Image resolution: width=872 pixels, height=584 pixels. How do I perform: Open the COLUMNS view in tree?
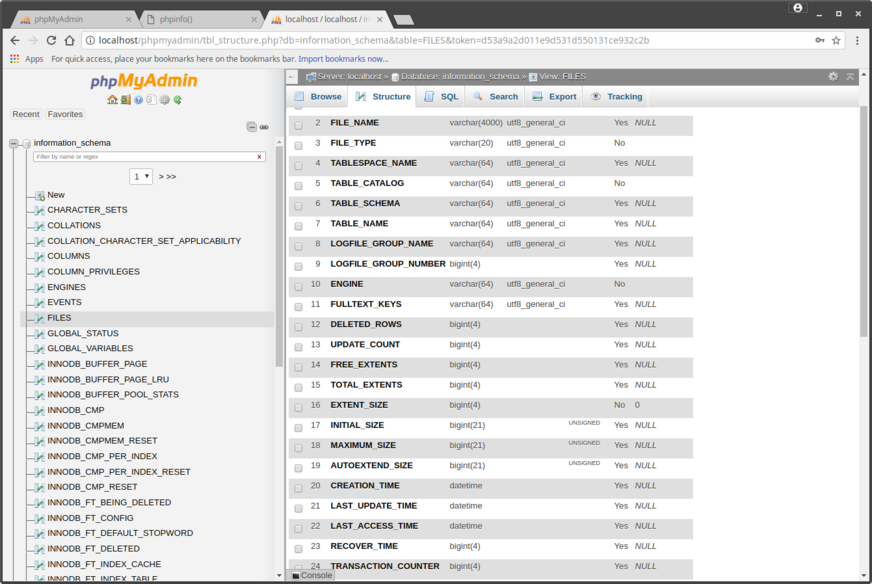tap(68, 256)
